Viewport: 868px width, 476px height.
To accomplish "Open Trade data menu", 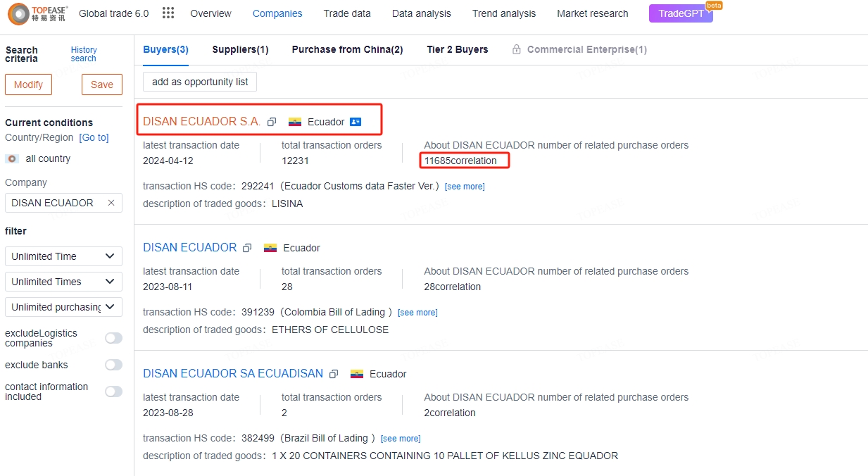I will (x=347, y=13).
